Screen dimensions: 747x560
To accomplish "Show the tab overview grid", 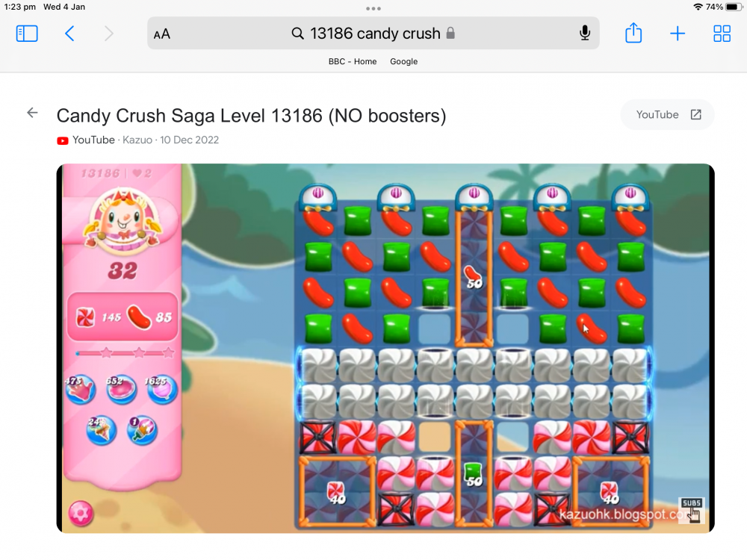I will click(722, 34).
